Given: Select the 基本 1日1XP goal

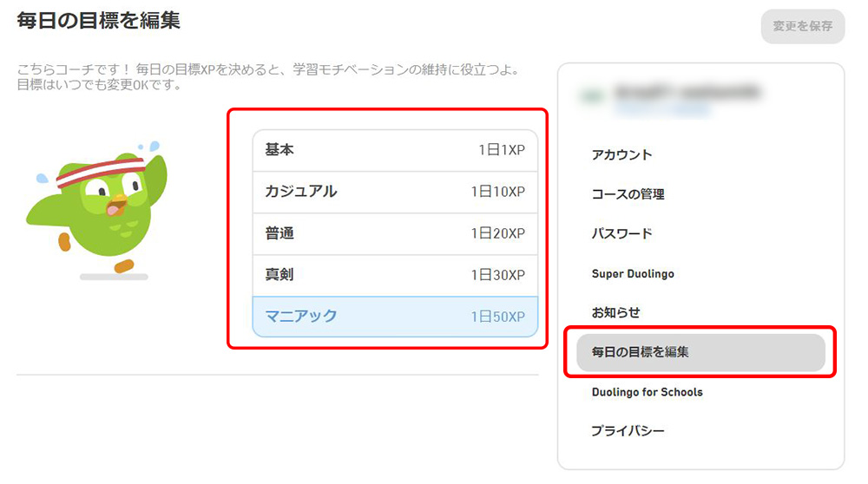Looking at the screenshot, I should tap(395, 150).
